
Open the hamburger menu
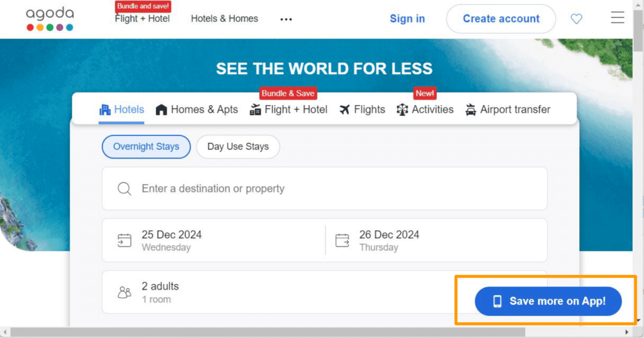(x=617, y=18)
